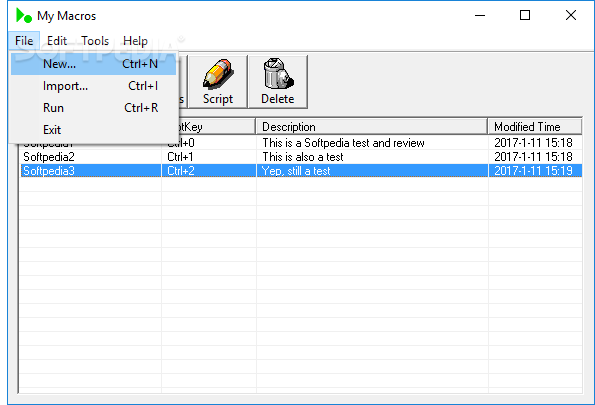595x405 pixels.
Task: Open the Edit menu
Action: (x=57, y=41)
